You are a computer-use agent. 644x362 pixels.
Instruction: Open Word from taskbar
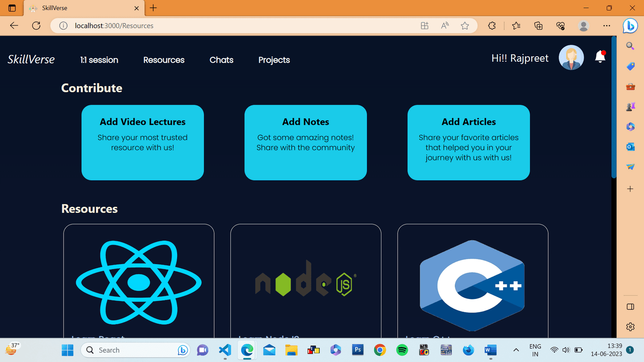tap(491, 350)
